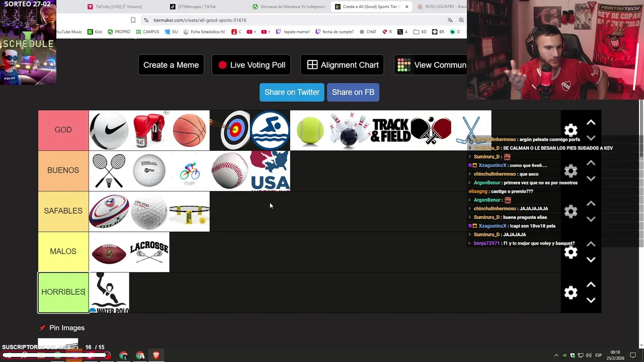
Task: Select the badminton rackets image
Action: 109,171
